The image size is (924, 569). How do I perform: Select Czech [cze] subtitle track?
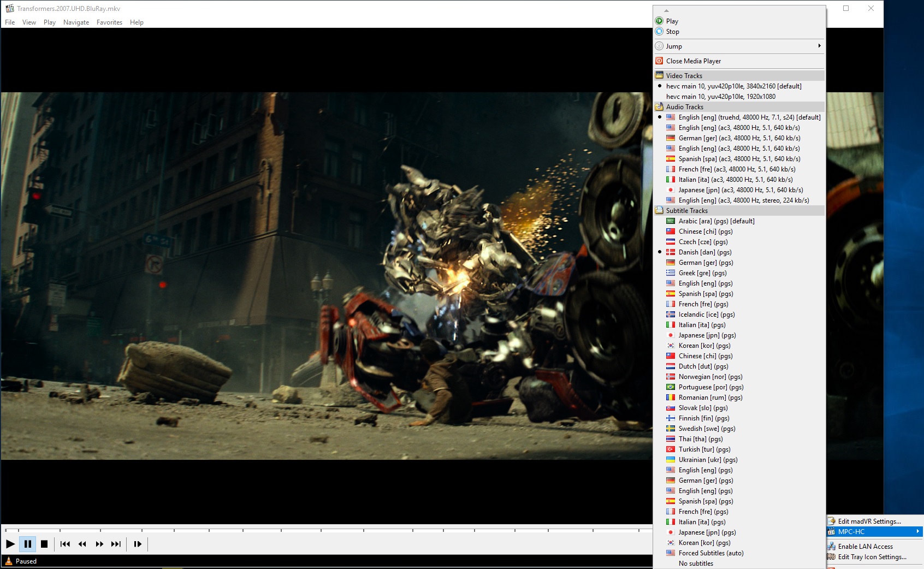coord(739,242)
